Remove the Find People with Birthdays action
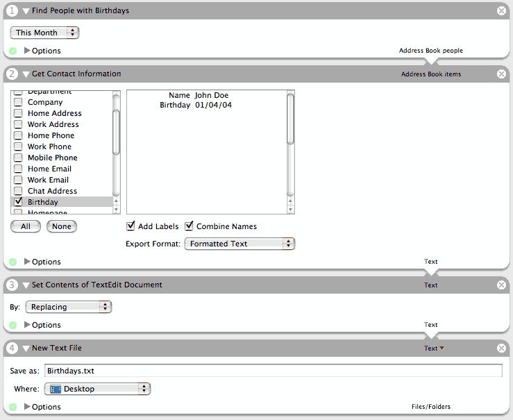Image resolution: width=513 pixels, height=420 pixels. point(501,11)
